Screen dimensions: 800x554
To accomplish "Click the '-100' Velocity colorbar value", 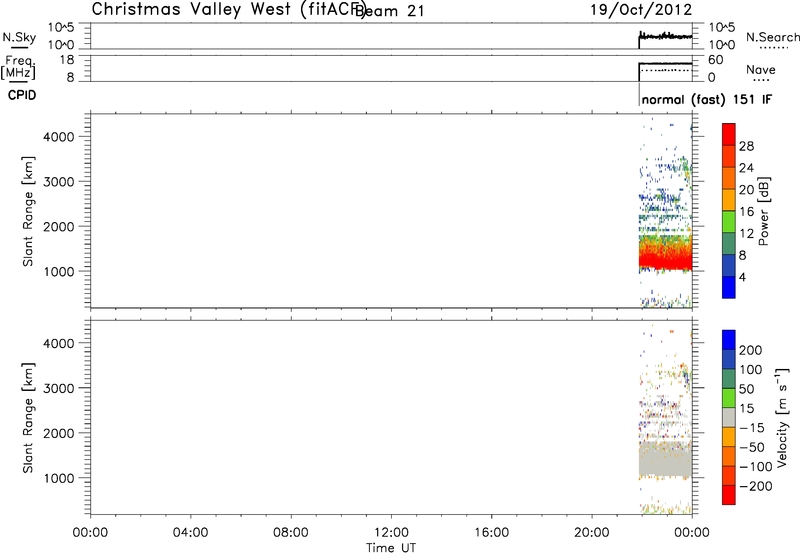I will point(755,467).
